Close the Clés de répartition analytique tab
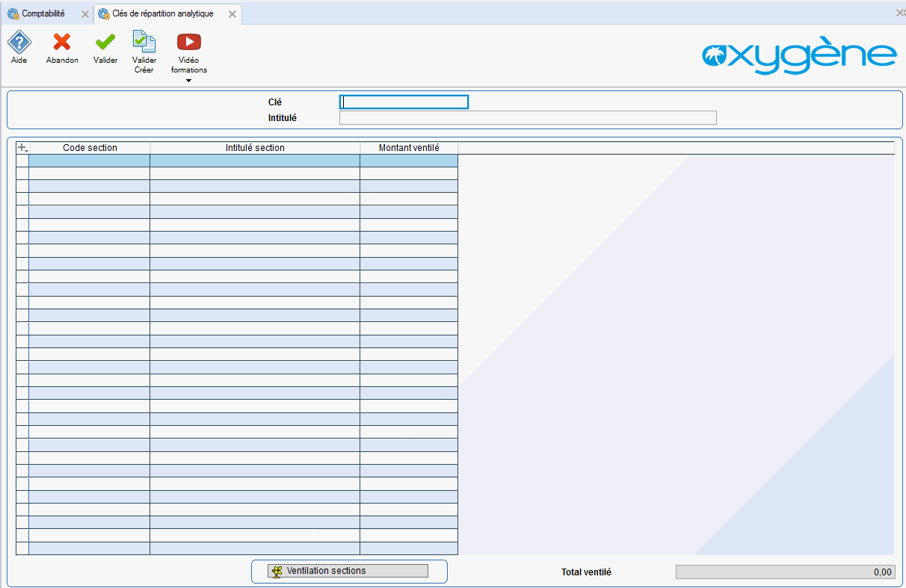This screenshot has width=906, height=588. pos(232,14)
